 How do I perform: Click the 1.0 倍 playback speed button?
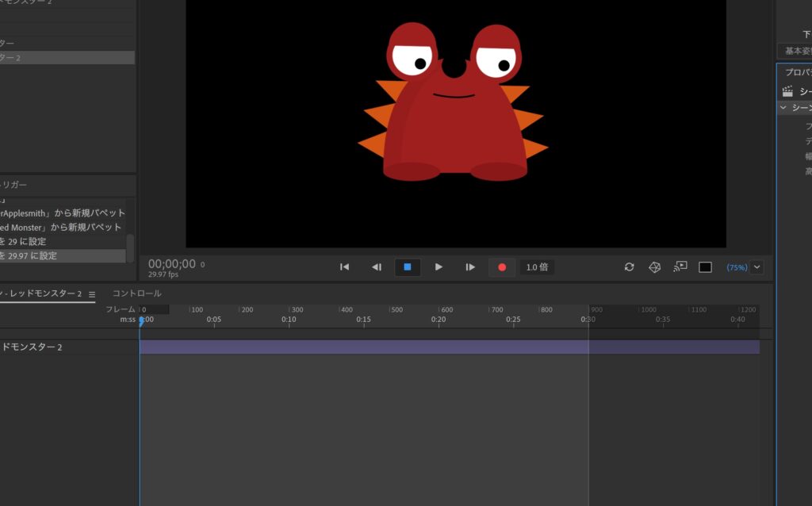[x=537, y=267]
